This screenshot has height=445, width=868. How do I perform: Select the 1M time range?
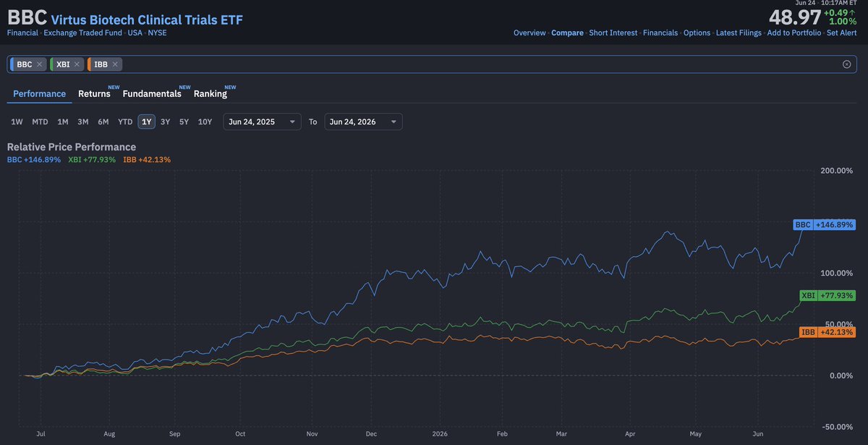(x=63, y=122)
